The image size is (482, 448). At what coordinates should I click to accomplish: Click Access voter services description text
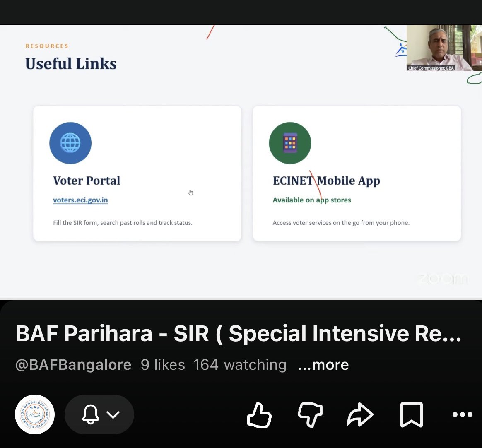(341, 223)
